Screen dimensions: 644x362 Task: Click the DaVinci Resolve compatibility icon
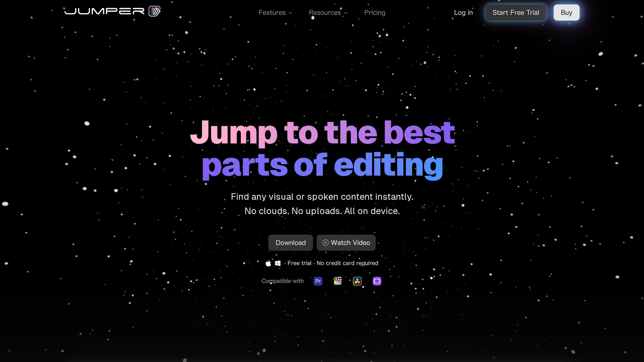tap(358, 281)
